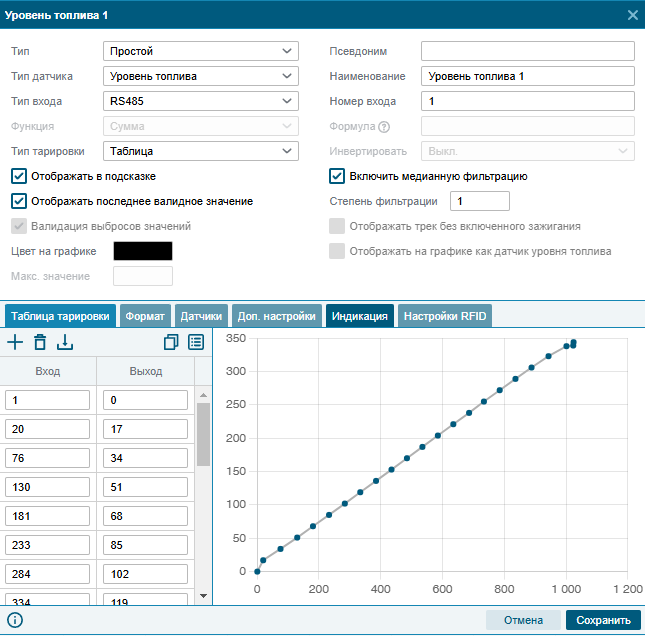Click the Выход column header
The image size is (645, 636).
pos(146,371)
